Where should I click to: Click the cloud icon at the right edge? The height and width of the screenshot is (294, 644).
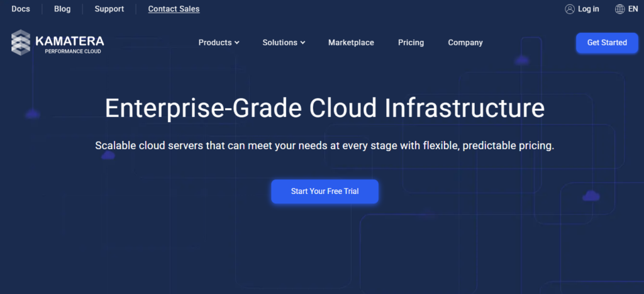(x=591, y=196)
